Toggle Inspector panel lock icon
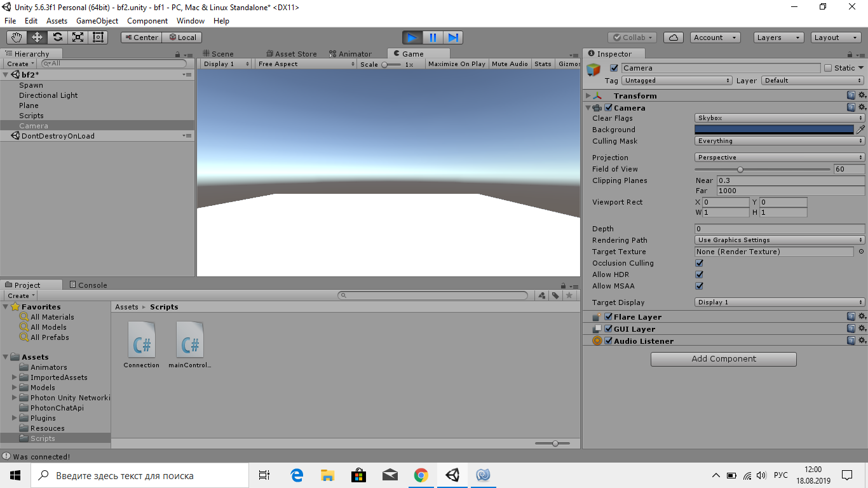Image resolution: width=868 pixels, height=488 pixels. [851, 55]
